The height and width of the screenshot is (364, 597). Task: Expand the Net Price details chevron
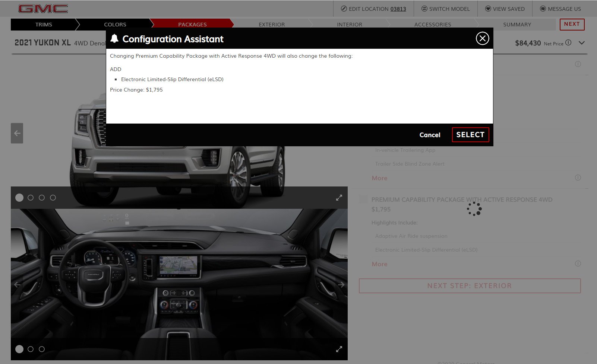(x=582, y=43)
